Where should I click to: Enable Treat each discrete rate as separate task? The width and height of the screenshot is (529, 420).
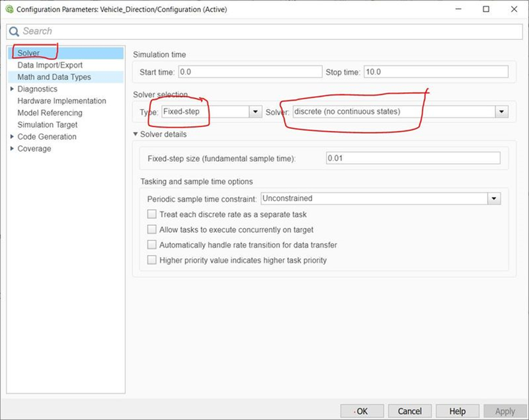pyautogui.click(x=152, y=214)
